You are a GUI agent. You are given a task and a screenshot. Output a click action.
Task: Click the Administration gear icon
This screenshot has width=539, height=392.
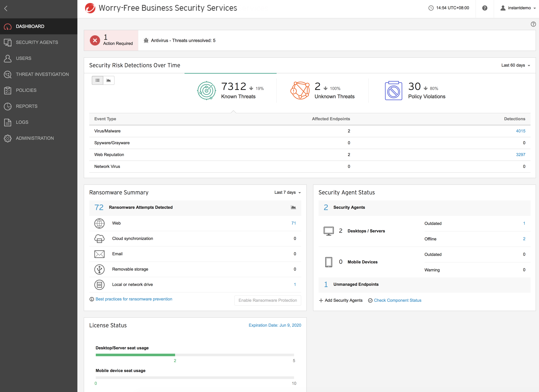(x=8, y=138)
